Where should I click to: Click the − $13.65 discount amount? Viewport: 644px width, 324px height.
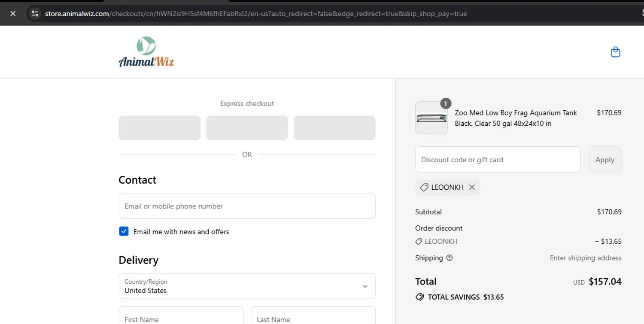[x=608, y=242]
